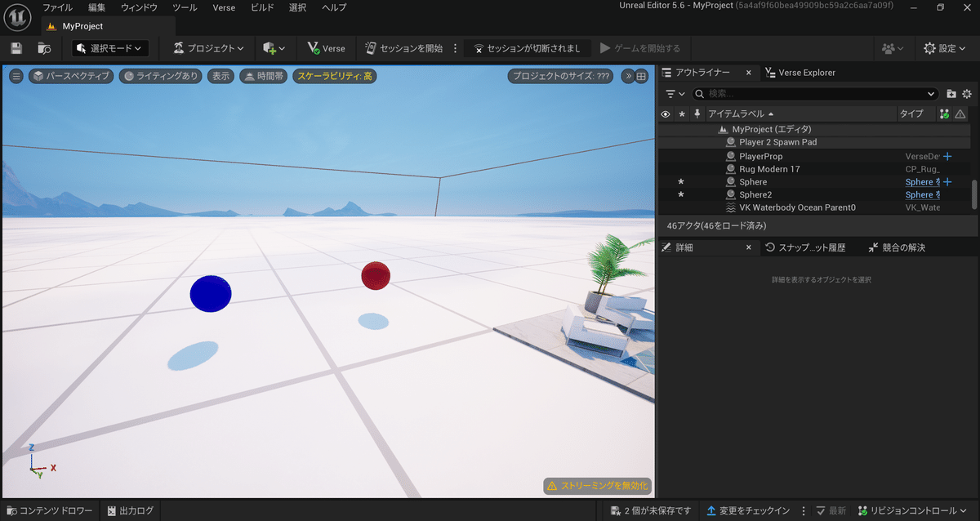Click the パースペクティブ view button
The image size is (980, 521).
click(x=71, y=76)
